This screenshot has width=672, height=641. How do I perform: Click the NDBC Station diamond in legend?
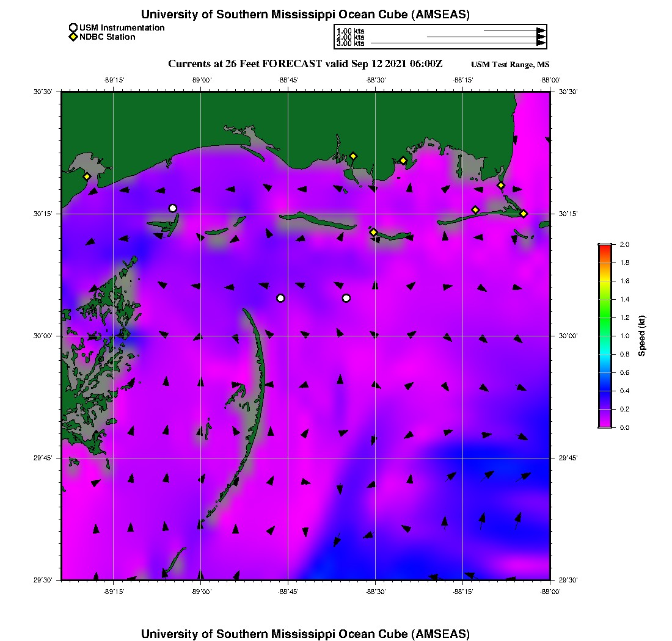pos(73,37)
